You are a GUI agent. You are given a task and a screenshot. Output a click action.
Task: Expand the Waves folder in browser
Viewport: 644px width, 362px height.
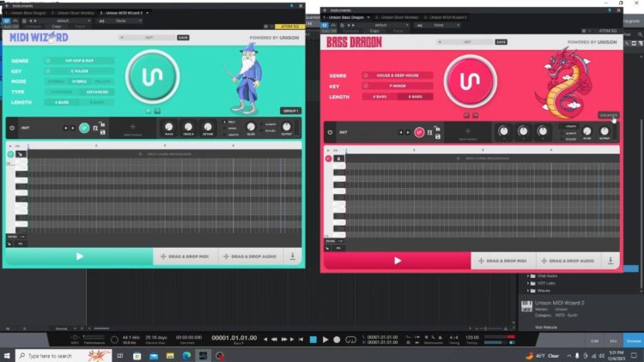click(528, 291)
